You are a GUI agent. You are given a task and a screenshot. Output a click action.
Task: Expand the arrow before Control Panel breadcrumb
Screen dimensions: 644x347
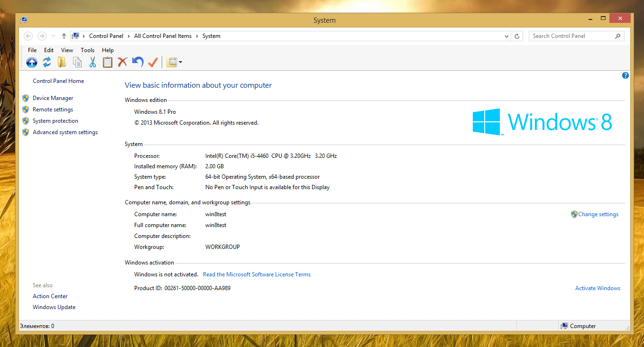tap(84, 36)
